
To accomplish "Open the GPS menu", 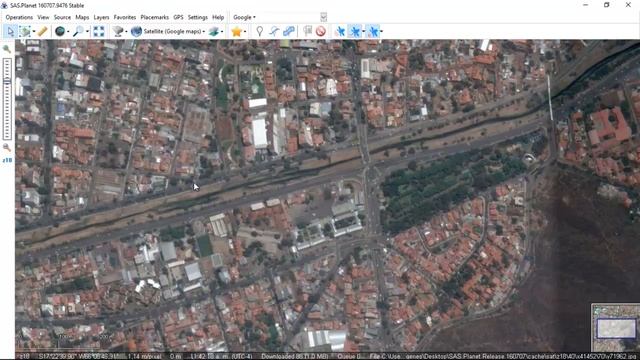I will (178, 17).
